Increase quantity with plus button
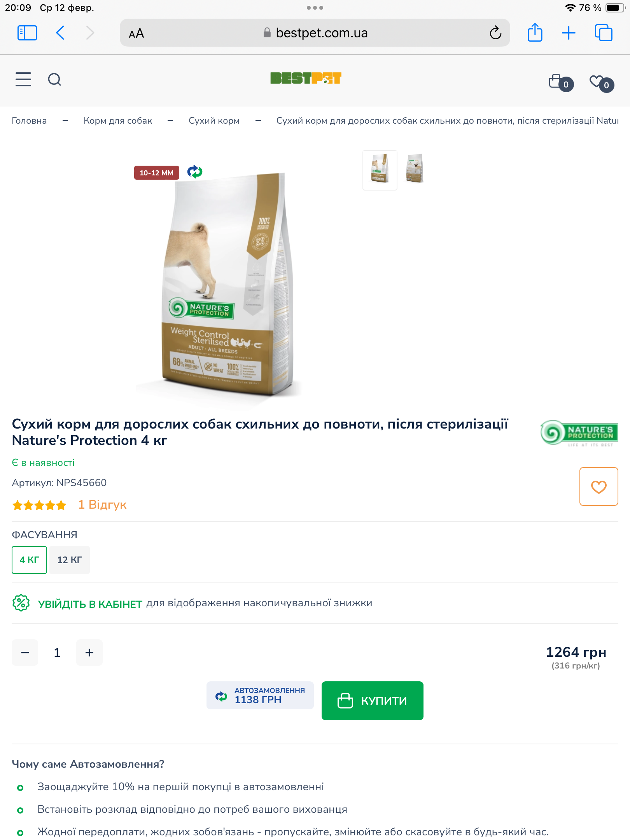The height and width of the screenshot is (840, 630). click(x=89, y=653)
